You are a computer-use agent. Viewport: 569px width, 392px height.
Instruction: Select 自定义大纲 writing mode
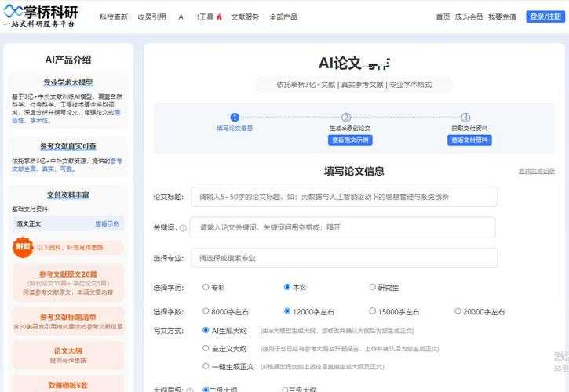tap(206, 349)
